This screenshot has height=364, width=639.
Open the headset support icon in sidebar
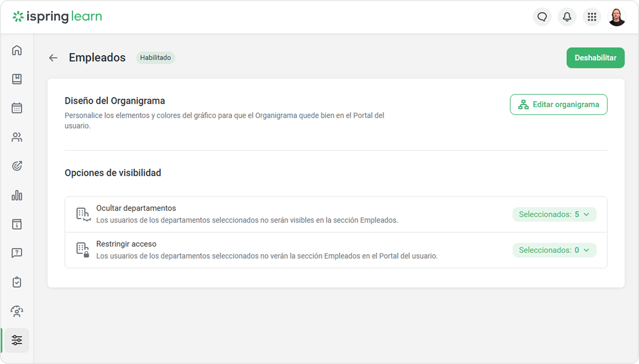pos(17,311)
